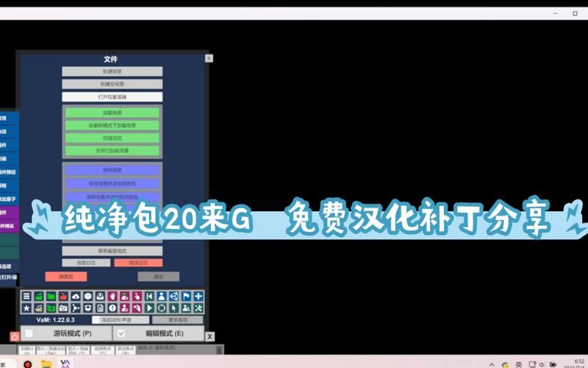
Task: Click the blue plus add icon
Action: 198,297
